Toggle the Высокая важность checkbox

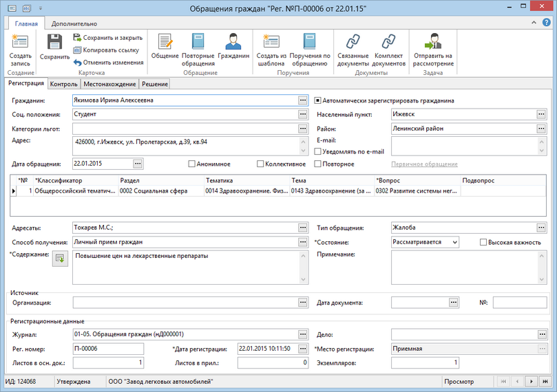(x=483, y=242)
